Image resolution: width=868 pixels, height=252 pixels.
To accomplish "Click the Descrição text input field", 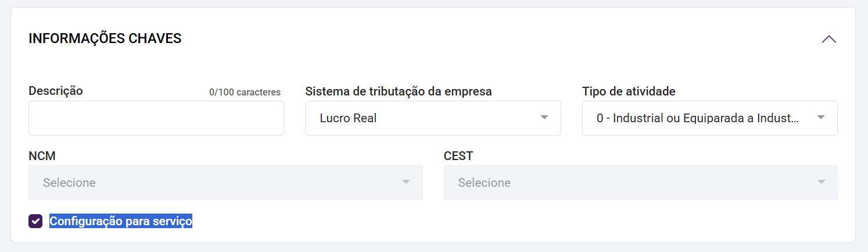I will tap(156, 118).
